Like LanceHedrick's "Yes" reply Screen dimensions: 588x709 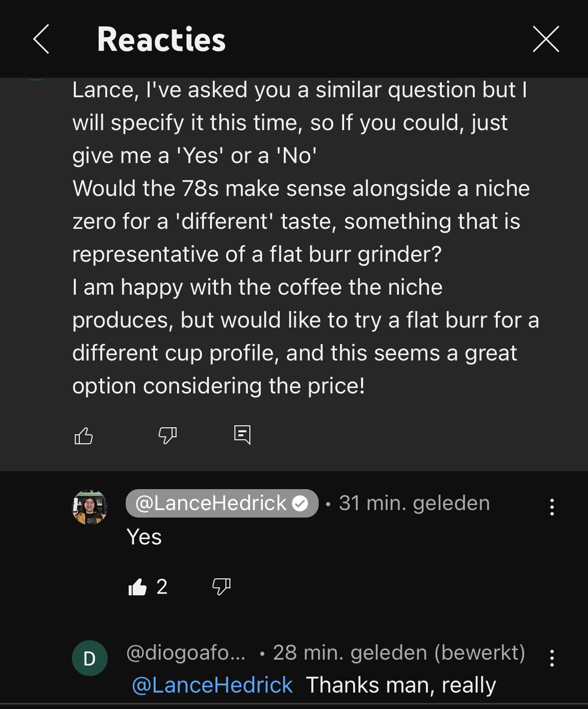tap(138, 587)
